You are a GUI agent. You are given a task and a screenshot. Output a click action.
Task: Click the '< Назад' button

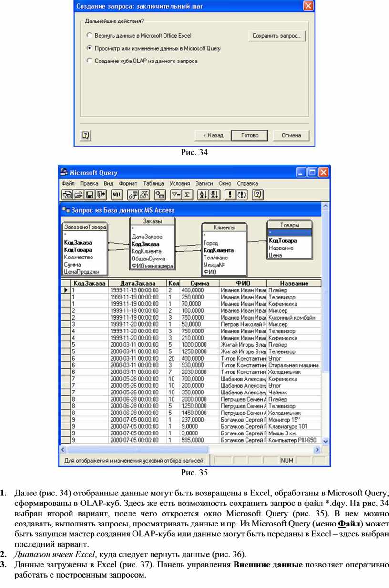[x=213, y=135]
